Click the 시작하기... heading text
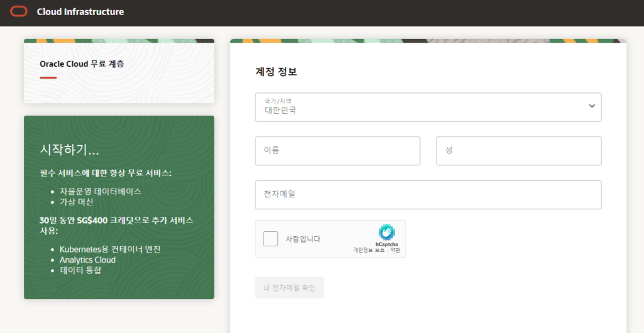 click(69, 150)
